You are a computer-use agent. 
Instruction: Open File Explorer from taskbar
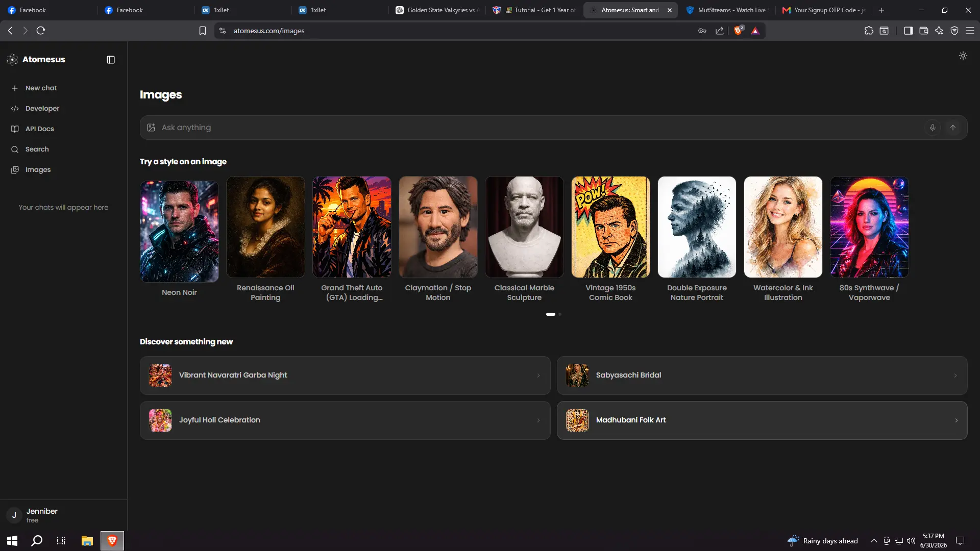(x=87, y=541)
